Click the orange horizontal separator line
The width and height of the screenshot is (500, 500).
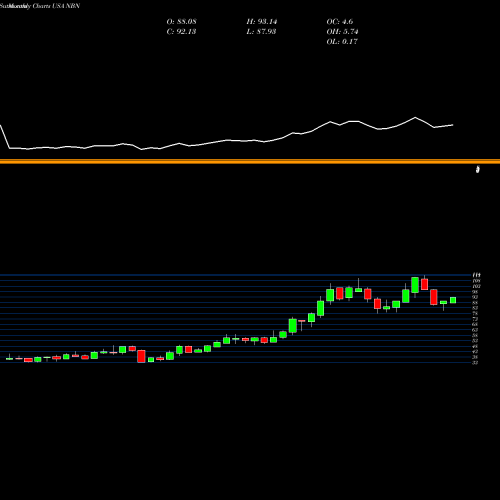250,162
